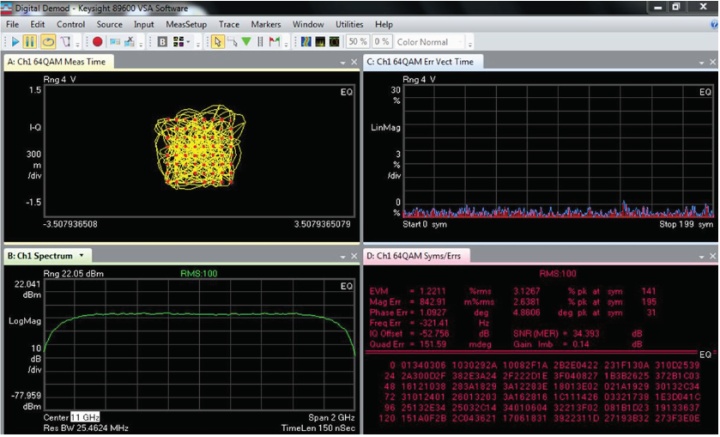The image size is (720, 437).
Task: Click the Freq Err -321.41 Hz value
Action: tap(434, 323)
